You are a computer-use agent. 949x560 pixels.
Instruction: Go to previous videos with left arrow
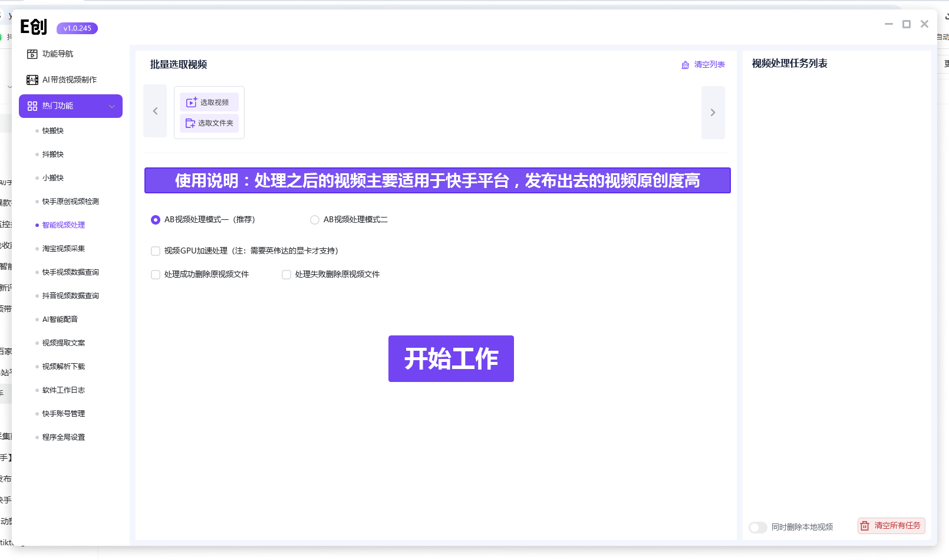coord(155,111)
